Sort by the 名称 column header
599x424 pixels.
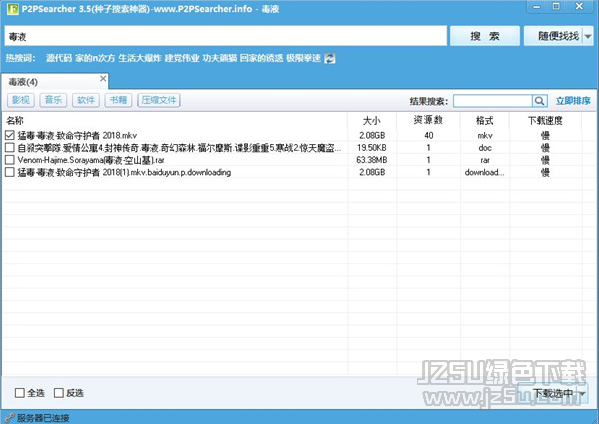(175, 121)
